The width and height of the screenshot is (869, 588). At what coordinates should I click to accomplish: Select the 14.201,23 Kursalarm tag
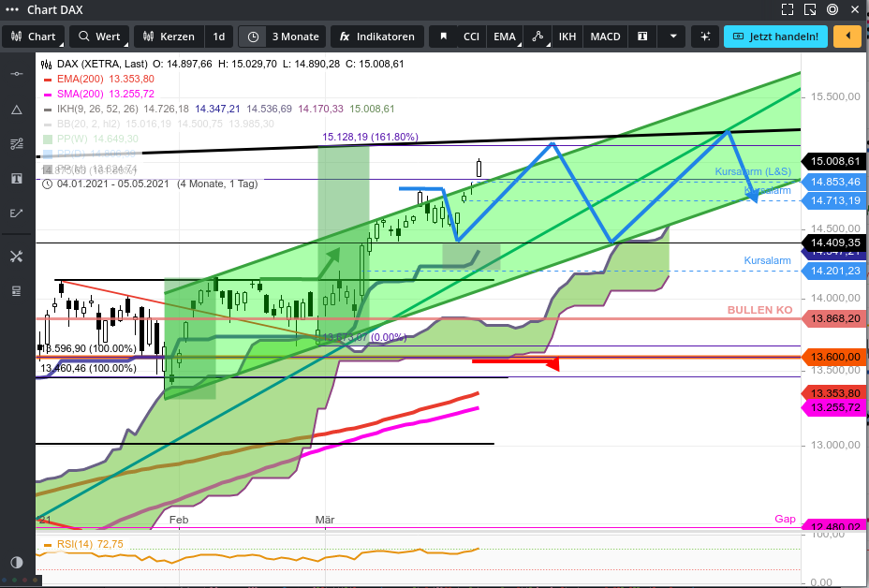tap(834, 271)
